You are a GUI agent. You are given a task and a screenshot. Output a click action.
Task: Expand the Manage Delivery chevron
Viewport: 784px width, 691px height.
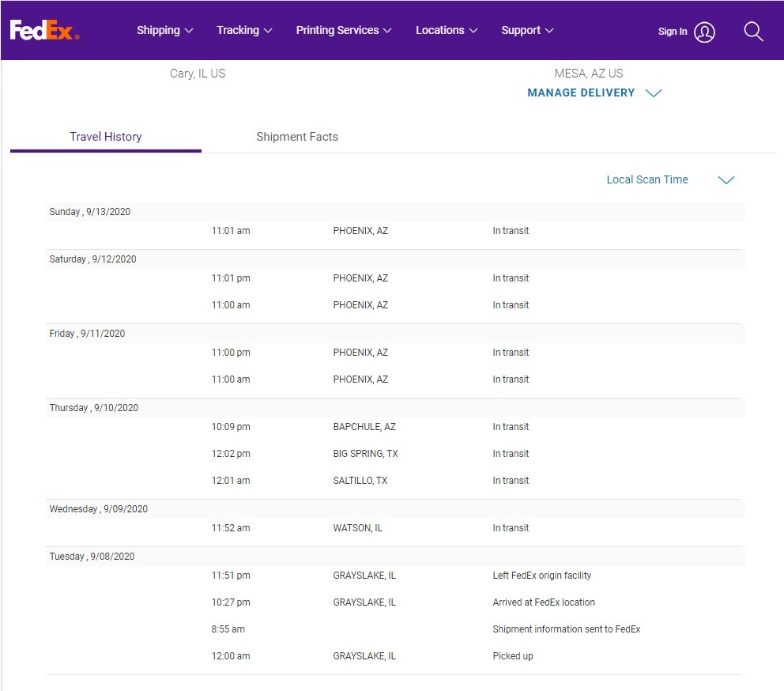[653, 93]
